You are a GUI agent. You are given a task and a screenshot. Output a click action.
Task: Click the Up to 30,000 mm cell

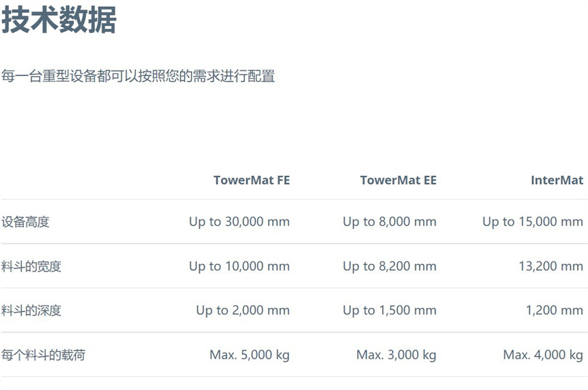[239, 222]
